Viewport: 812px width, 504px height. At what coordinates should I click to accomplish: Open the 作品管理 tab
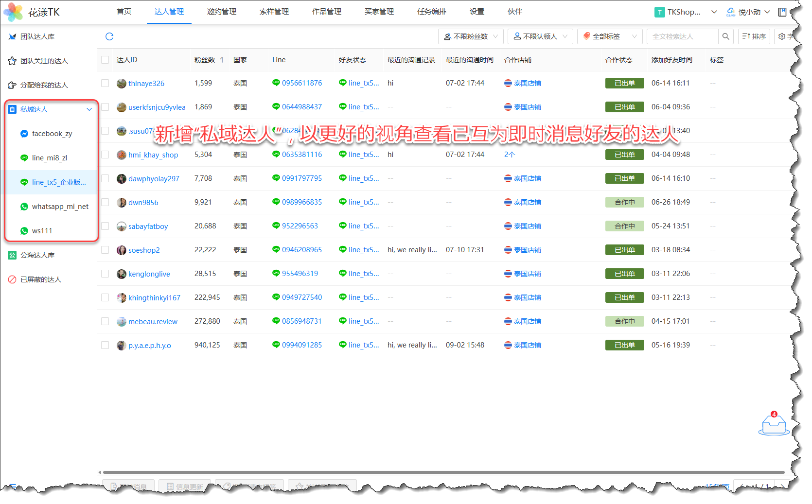pos(326,12)
